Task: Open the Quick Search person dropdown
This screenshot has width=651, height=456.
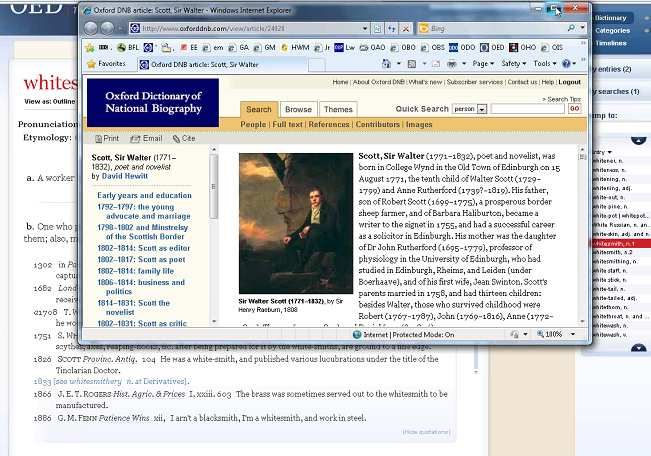Action: pos(481,109)
